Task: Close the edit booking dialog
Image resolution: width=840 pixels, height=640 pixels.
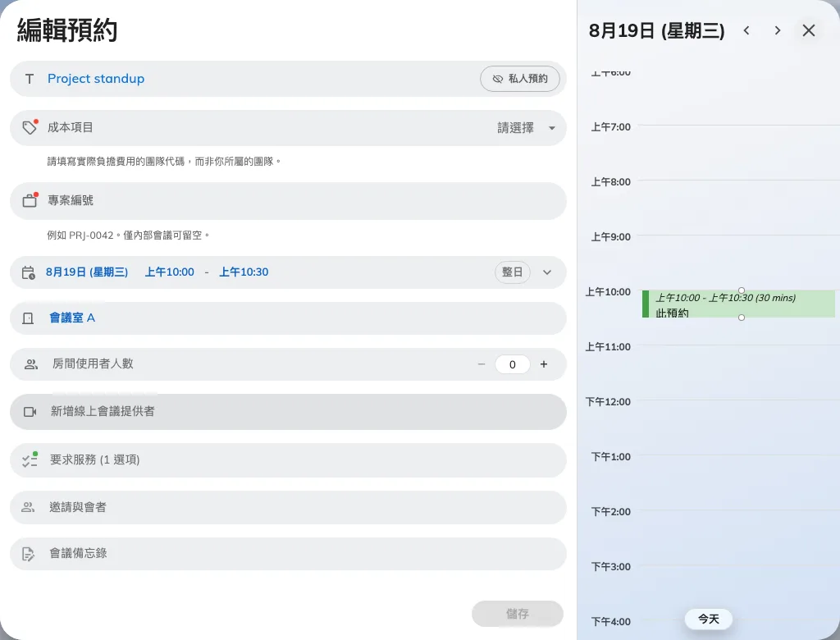Action: [808, 30]
